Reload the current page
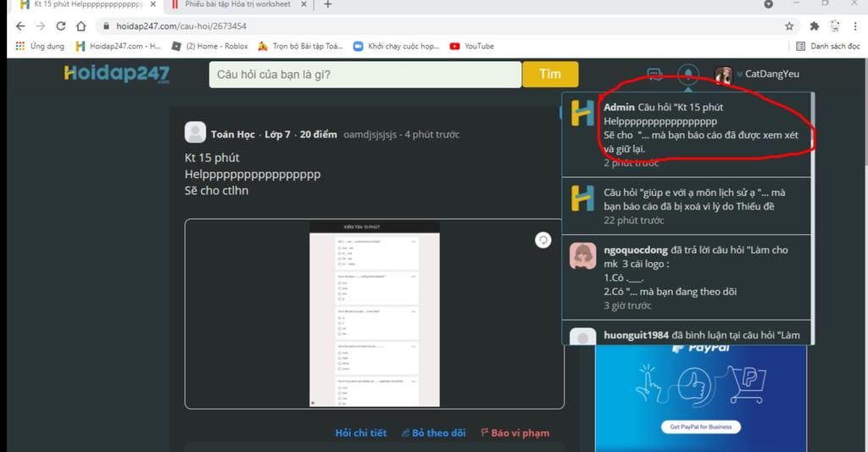The height and width of the screenshot is (452, 868). pyautogui.click(x=61, y=26)
